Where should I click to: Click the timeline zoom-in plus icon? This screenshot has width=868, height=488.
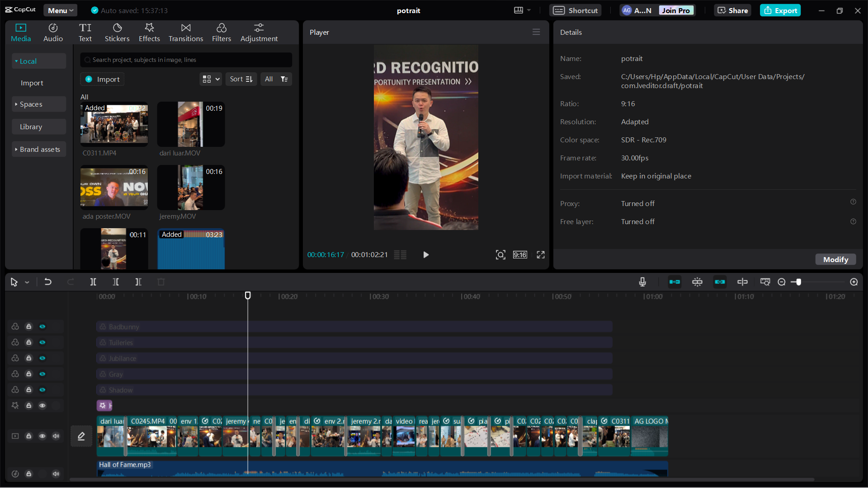[854, 282]
